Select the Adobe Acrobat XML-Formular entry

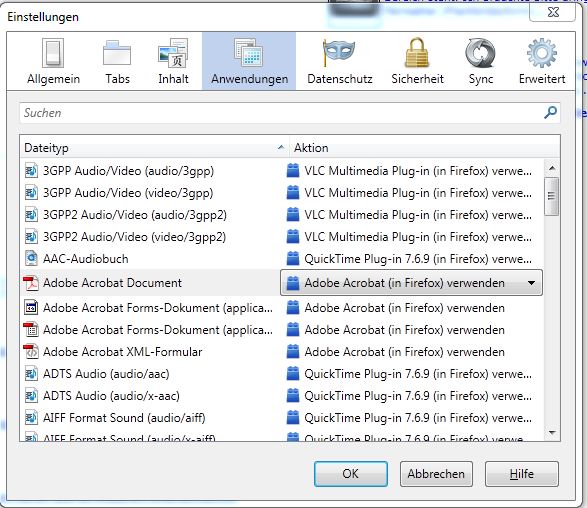click(282, 352)
